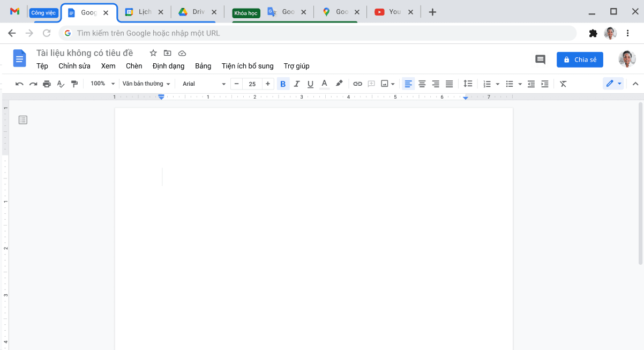Toggle underline formatting

[310, 84]
